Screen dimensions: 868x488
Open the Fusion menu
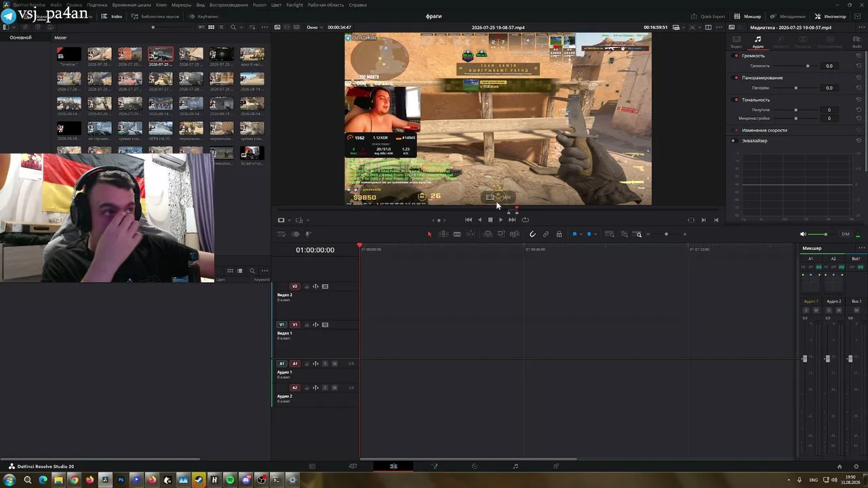pos(259,5)
